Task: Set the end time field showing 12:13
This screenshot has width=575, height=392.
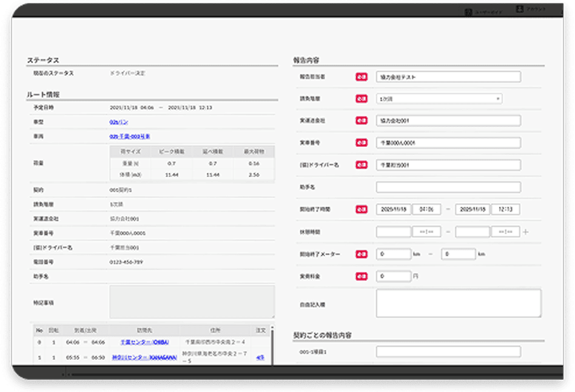Action: pyautogui.click(x=505, y=209)
